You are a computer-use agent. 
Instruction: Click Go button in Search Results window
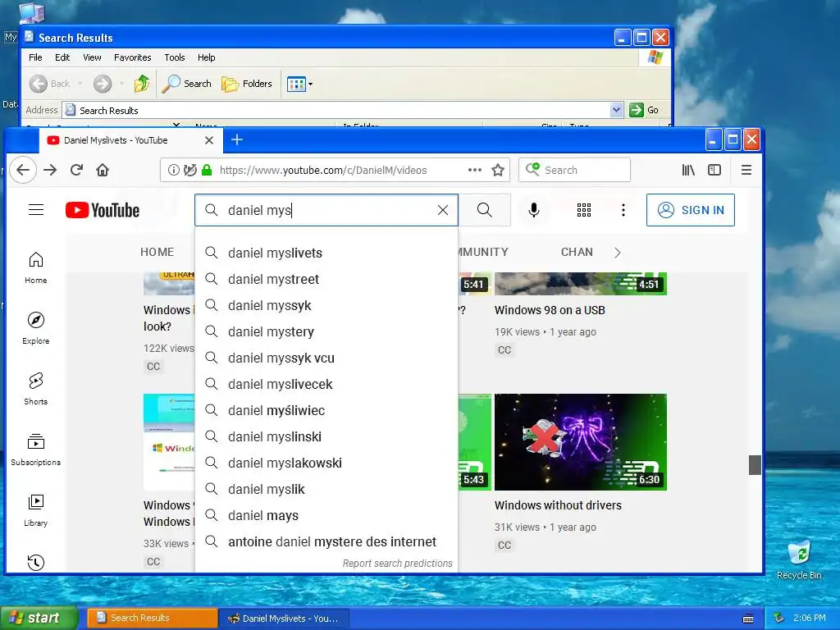click(644, 110)
